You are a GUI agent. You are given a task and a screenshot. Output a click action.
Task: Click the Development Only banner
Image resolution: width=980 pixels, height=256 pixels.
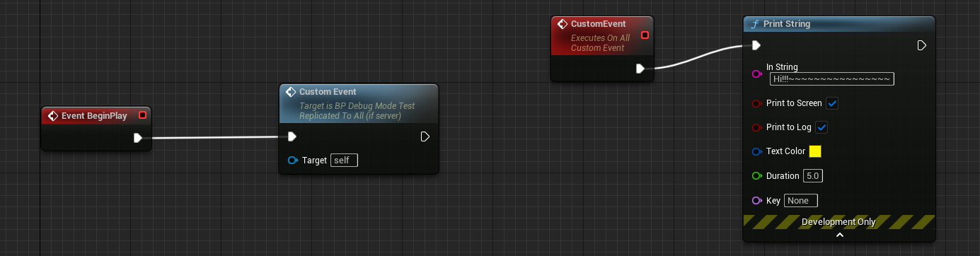(x=839, y=222)
